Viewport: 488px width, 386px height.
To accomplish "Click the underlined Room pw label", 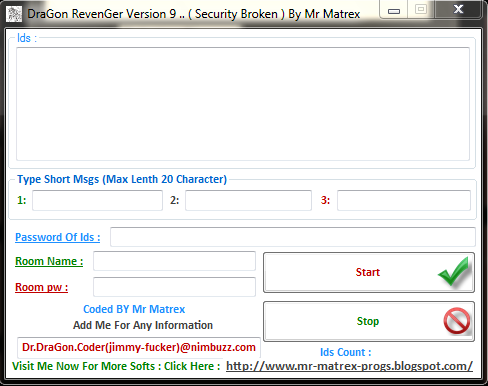I will tap(42, 287).
